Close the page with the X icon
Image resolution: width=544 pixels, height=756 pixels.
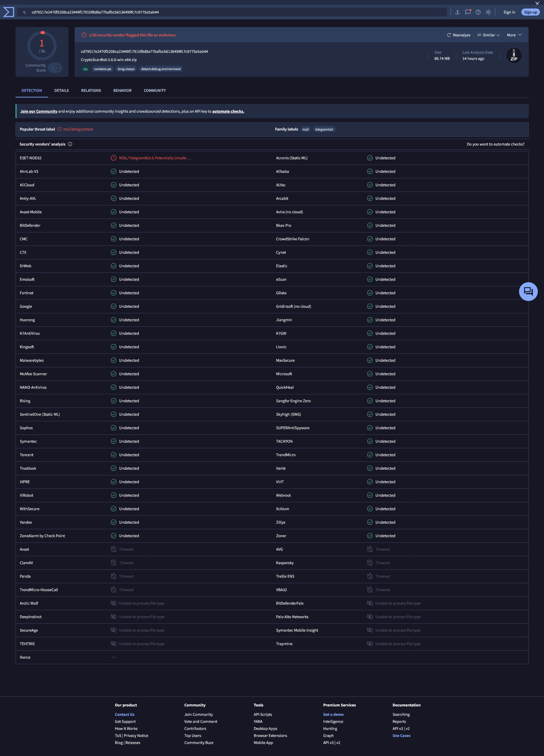[537, 3]
